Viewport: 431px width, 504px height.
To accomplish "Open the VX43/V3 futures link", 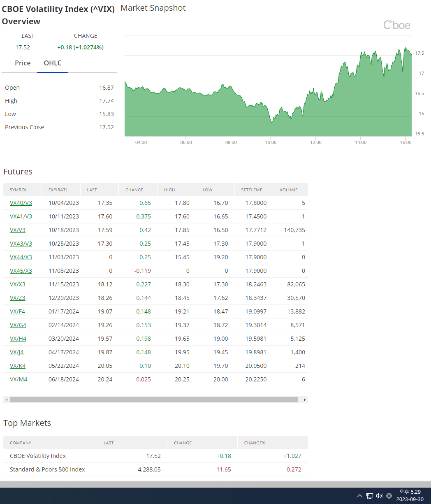I will coord(21,244).
